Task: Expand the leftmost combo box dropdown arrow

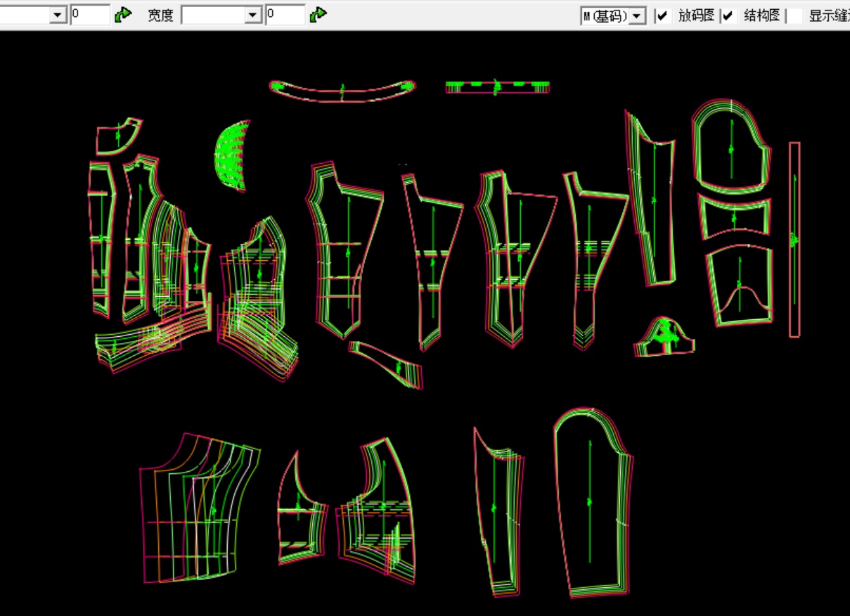Action: point(58,15)
